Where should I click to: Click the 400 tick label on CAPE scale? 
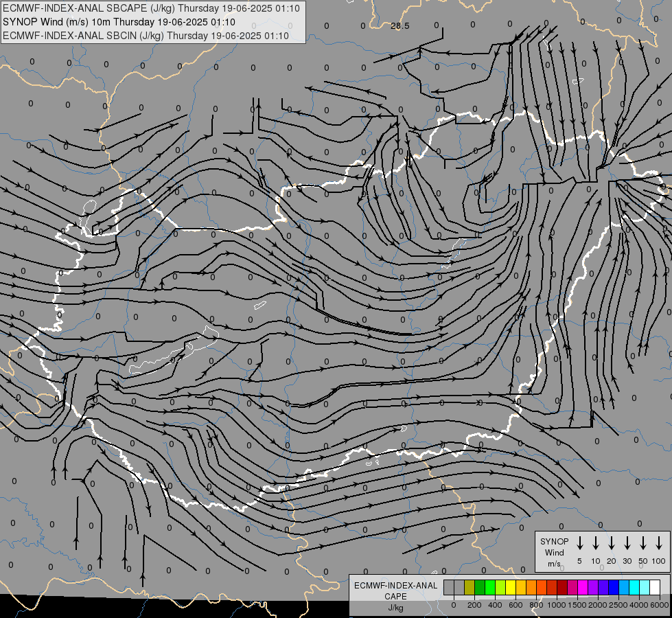[495, 605]
